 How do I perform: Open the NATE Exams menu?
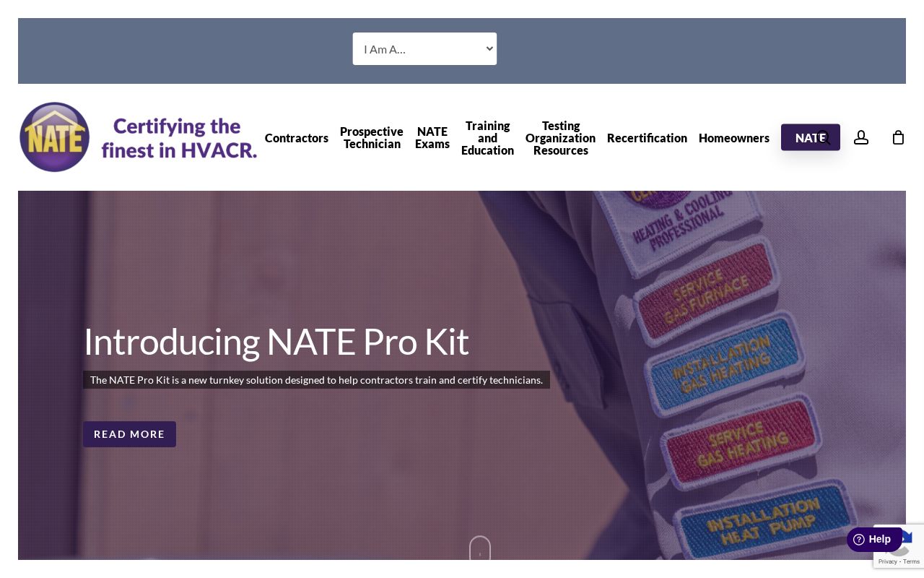tap(432, 137)
